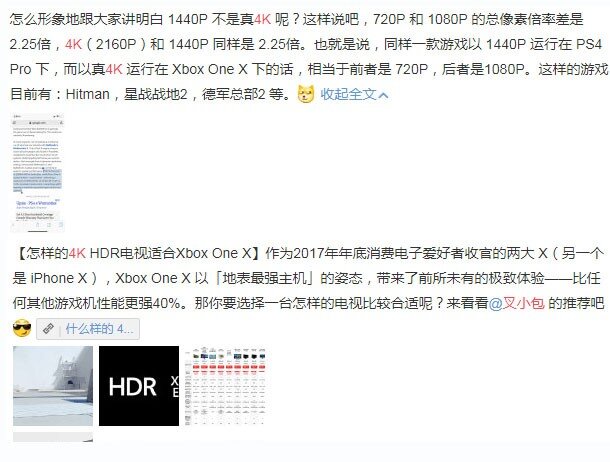Image resolution: width=610 pixels, height=462 pixels.
Task: Click the 星战战地2 game name text
Action: point(156,94)
